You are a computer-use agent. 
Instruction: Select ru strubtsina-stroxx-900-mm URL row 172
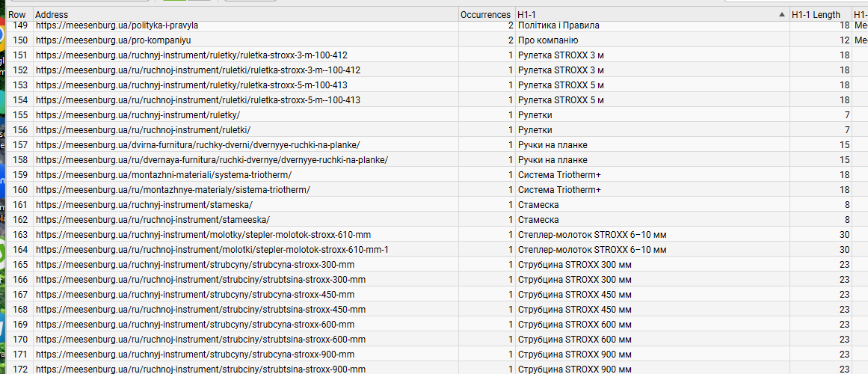tap(200, 369)
